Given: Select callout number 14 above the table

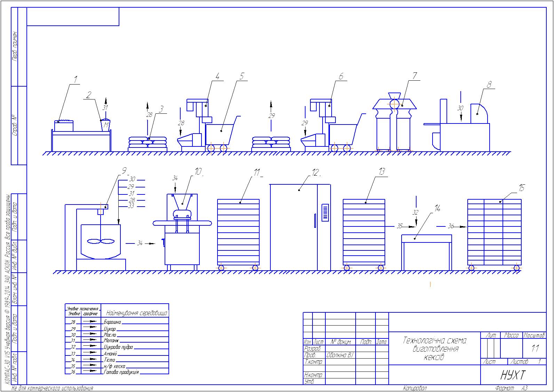Looking at the screenshot, I should (x=437, y=208).
